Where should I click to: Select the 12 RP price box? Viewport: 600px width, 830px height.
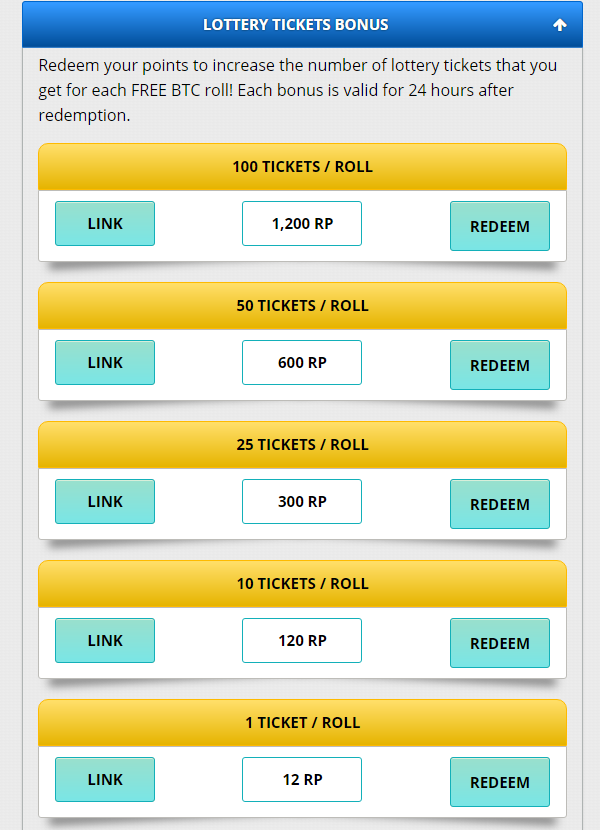(x=302, y=780)
